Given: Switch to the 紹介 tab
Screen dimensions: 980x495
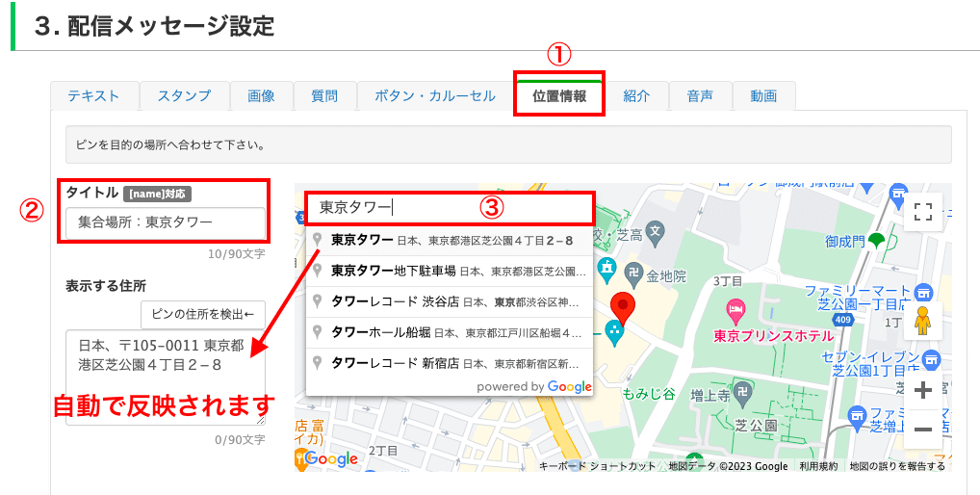Looking at the screenshot, I should click(636, 96).
